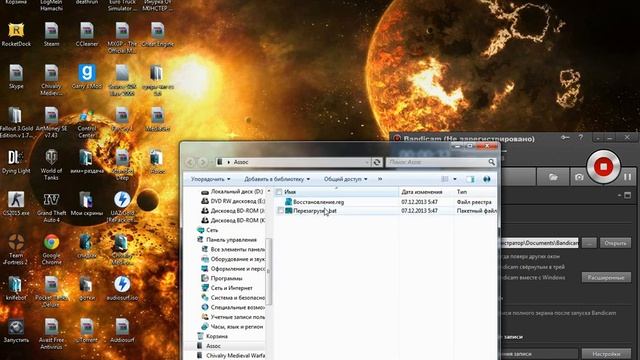
Task: Click Bandicam's ellipsis browse folder button
Action: 589,243
